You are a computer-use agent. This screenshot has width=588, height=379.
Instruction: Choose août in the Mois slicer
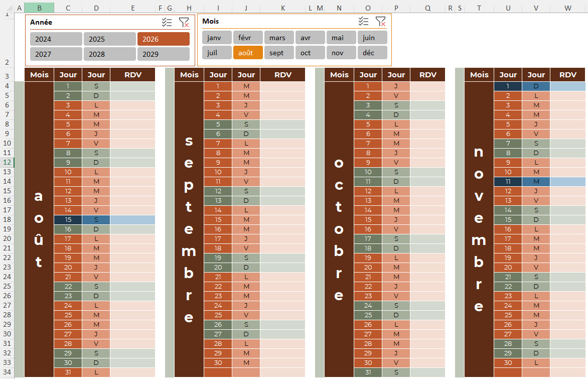(248, 53)
